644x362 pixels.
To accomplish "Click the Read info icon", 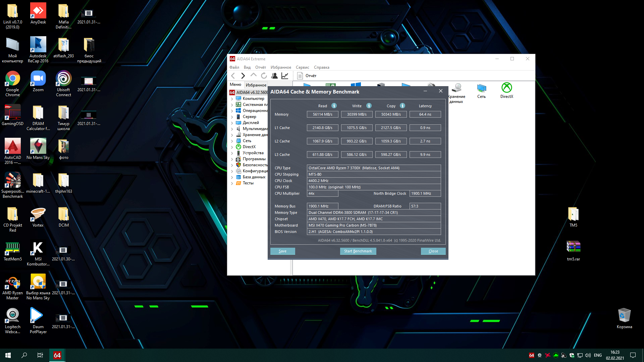I will pyautogui.click(x=334, y=106).
